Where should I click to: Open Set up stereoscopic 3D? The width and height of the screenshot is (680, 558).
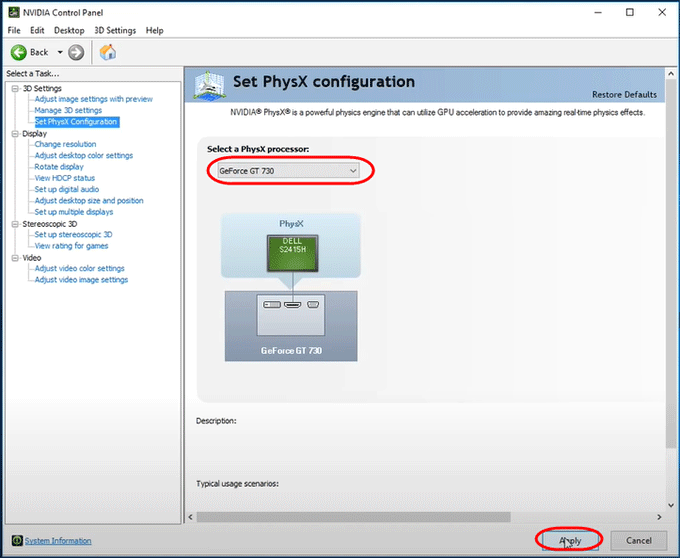pos(73,234)
